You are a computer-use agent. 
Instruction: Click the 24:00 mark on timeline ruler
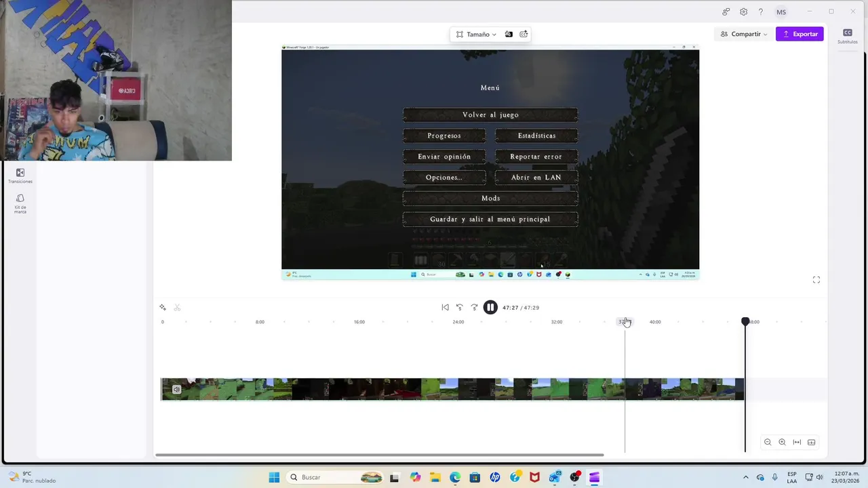458,322
